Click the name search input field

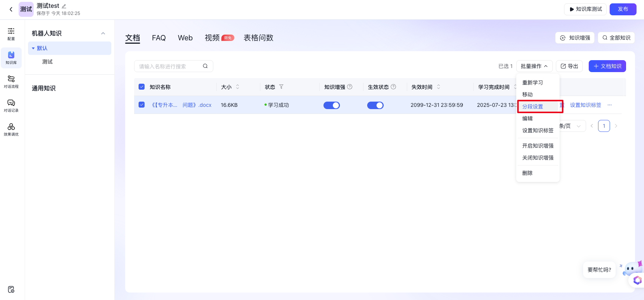pos(168,66)
